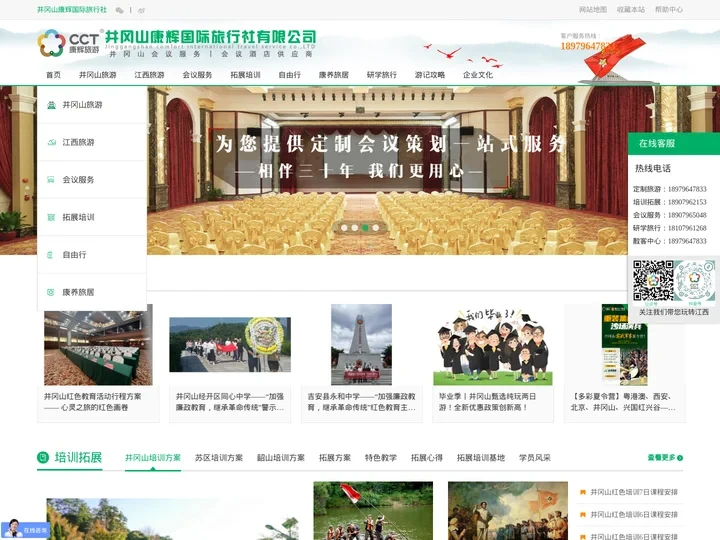The width and height of the screenshot is (720, 540).
Task: Switch to the 井冈山培训方案 tab
Action: click(x=153, y=458)
